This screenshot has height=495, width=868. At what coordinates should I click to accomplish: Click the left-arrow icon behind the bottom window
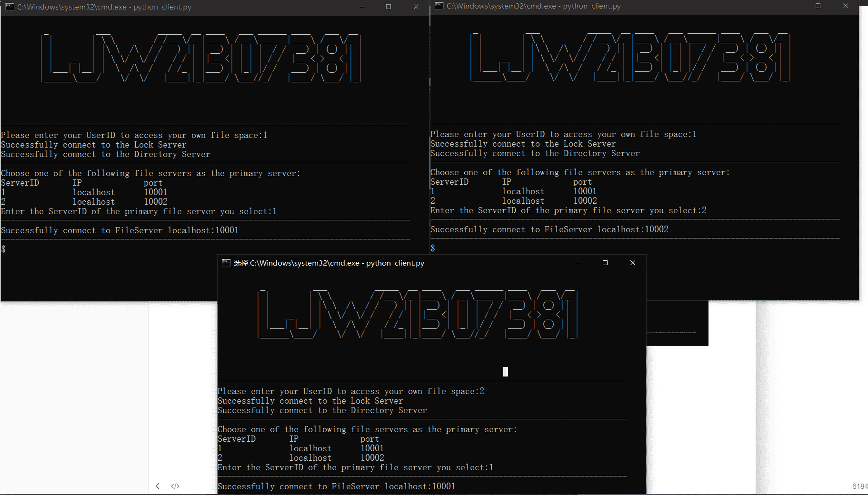point(158,486)
